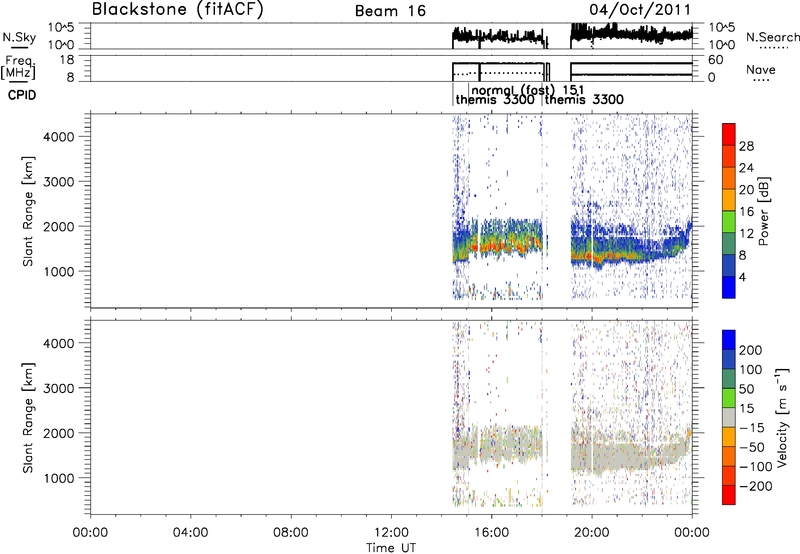The height and width of the screenshot is (554, 800).
Task: Click 'Slant Range [km]' label of velocity panel
Action: 28,418
